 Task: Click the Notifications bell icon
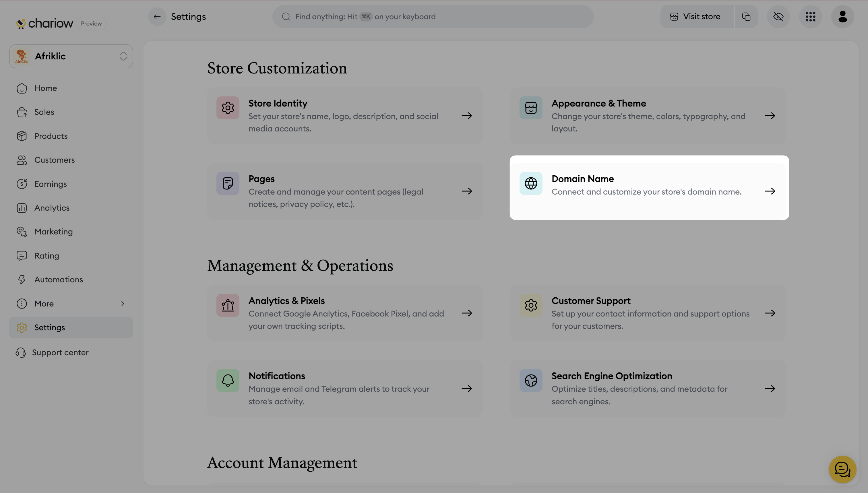tap(228, 381)
